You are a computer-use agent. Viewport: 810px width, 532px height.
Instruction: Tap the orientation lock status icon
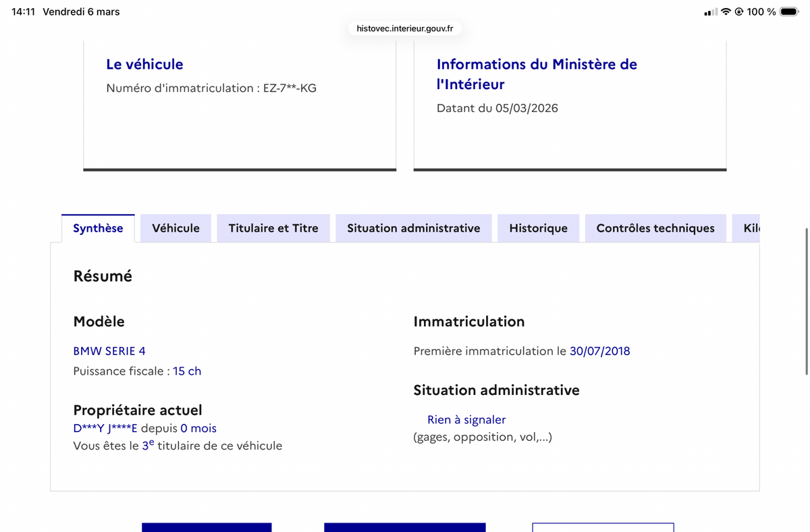739,11
